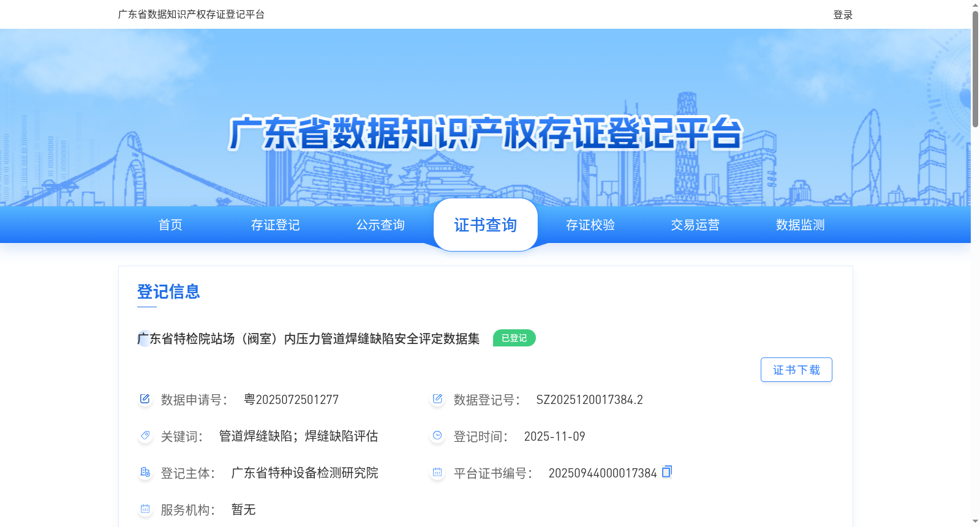Click the 广东省数据知识产权存证登记平台 header title
Viewport: 980px width, 527px height.
pos(191,14)
